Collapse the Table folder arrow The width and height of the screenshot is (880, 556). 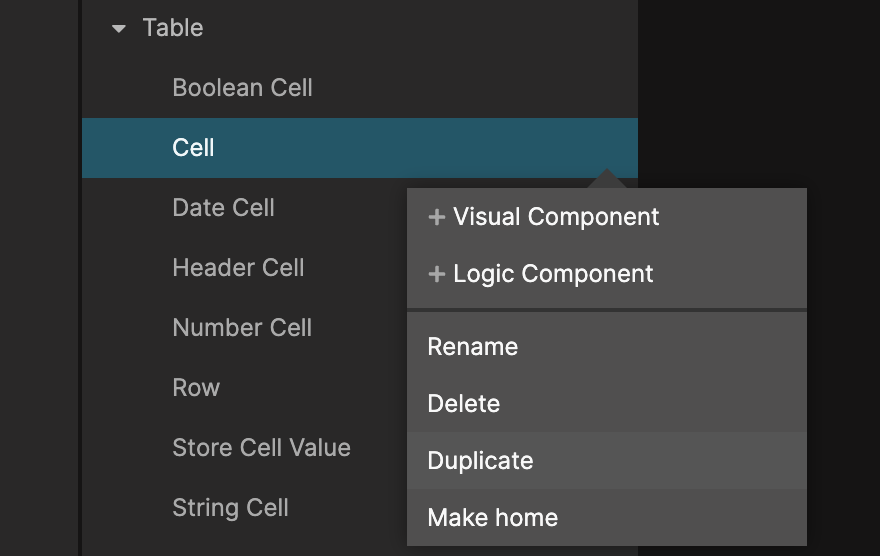pyautogui.click(x=119, y=28)
